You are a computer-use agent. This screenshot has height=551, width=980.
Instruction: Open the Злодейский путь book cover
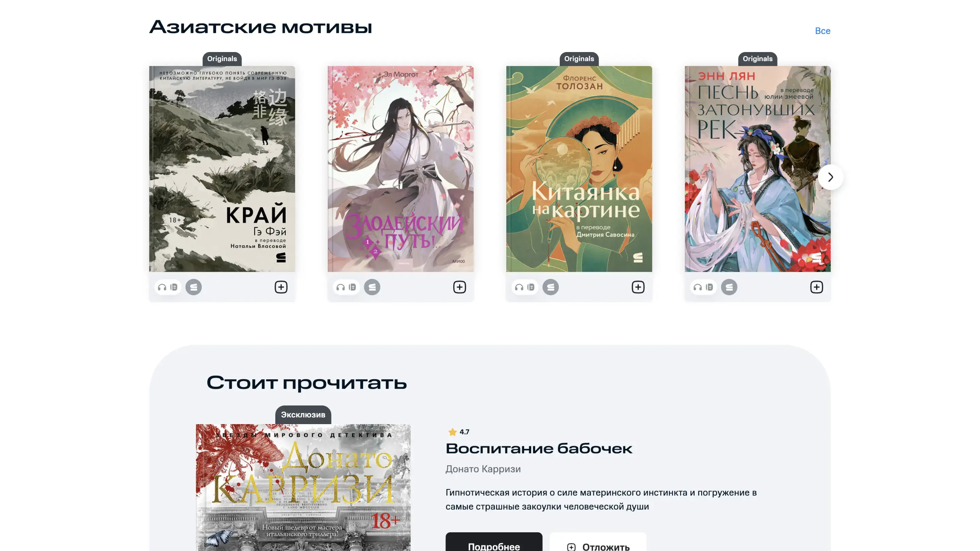pos(401,169)
